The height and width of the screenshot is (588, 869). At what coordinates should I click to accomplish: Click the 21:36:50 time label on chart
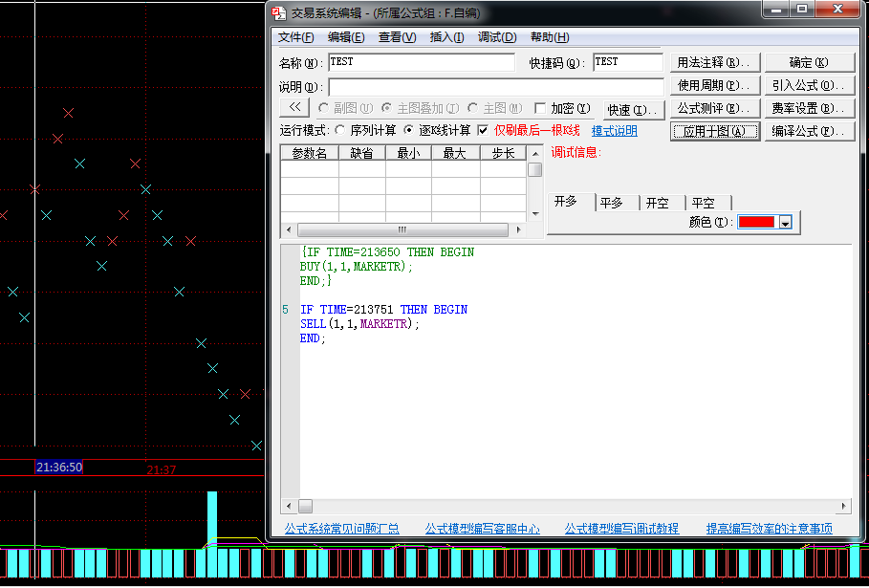(x=58, y=468)
